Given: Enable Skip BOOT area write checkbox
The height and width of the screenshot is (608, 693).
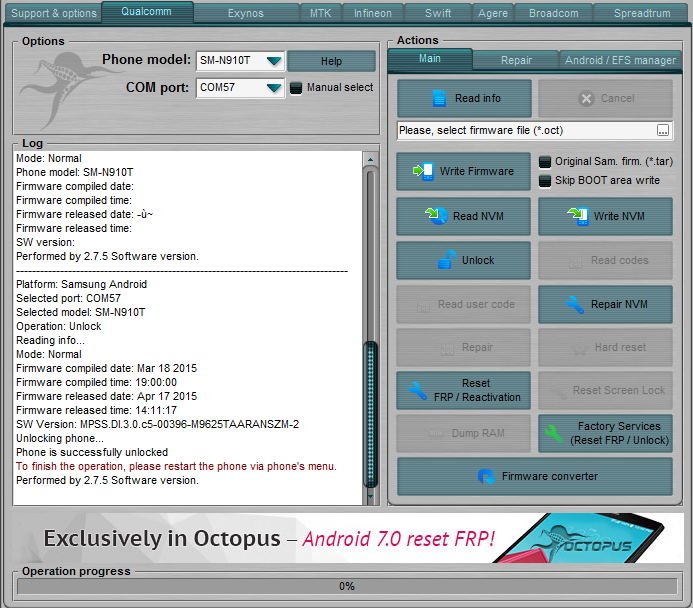Looking at the screenshot, I should [x=545, y=181].
